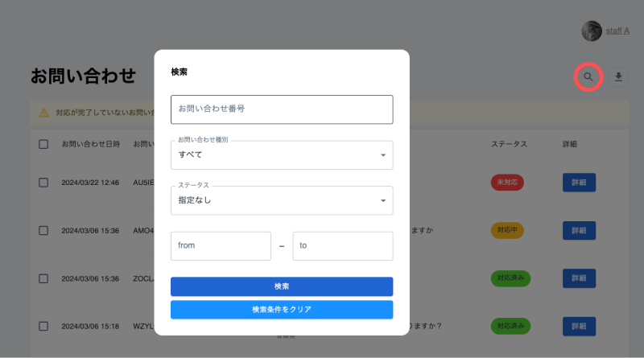Screen dimensions: 644x358
Task: Open the お問い合わせ種別 dropdown showing すべて
Action: pos(282,154)
